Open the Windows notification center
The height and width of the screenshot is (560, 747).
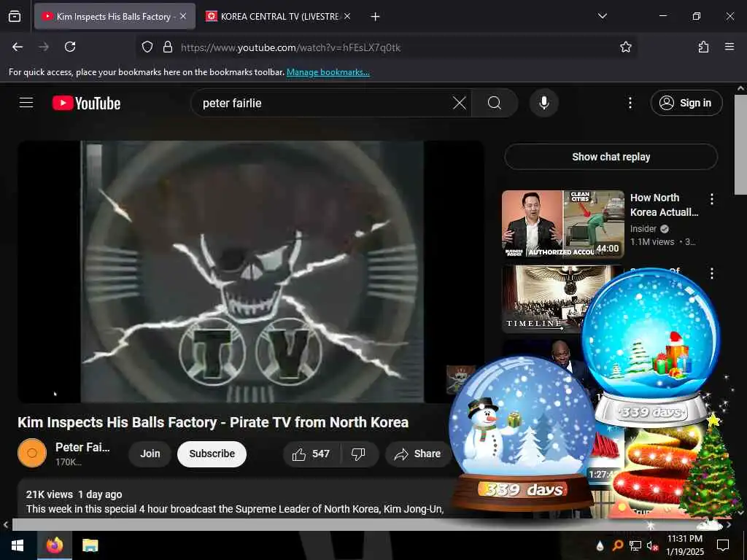(723, 545)
